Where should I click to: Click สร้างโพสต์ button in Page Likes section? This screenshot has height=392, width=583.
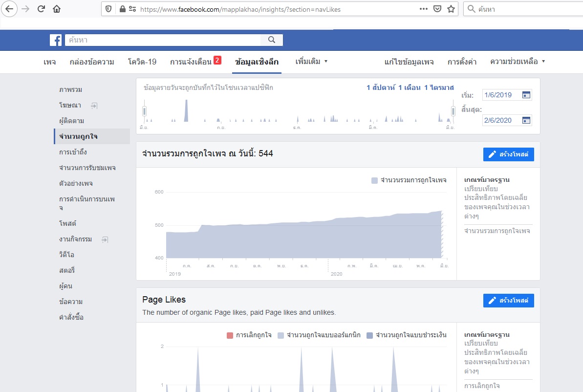509,301
